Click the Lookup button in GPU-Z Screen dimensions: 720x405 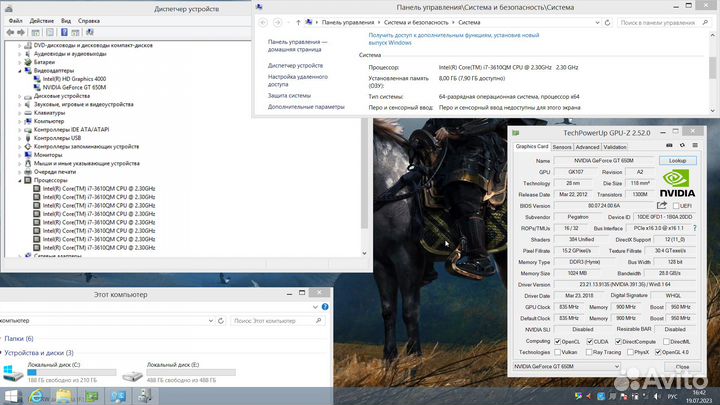pyautogui.click(x=677, y=161)
